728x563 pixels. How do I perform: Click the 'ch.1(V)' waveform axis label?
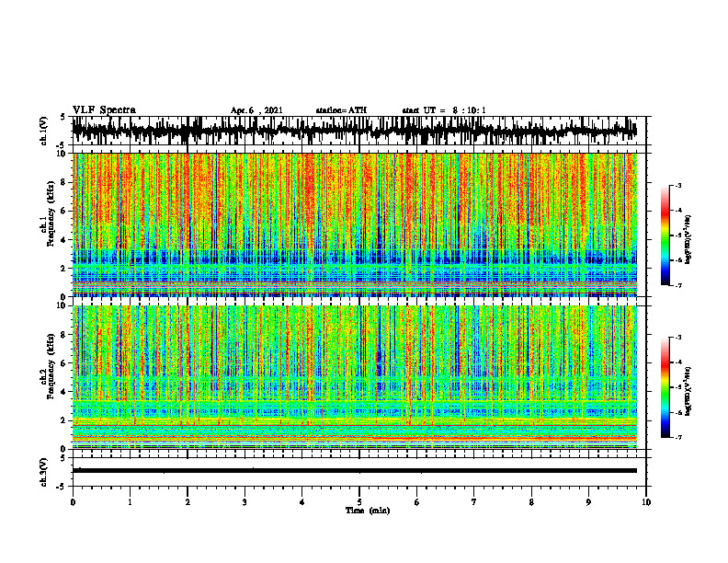pyautogui.click(x=44, y=131)
